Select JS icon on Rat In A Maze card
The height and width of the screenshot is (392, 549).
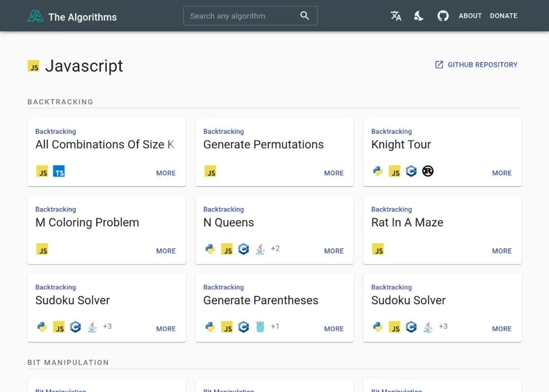pos(378,249)
